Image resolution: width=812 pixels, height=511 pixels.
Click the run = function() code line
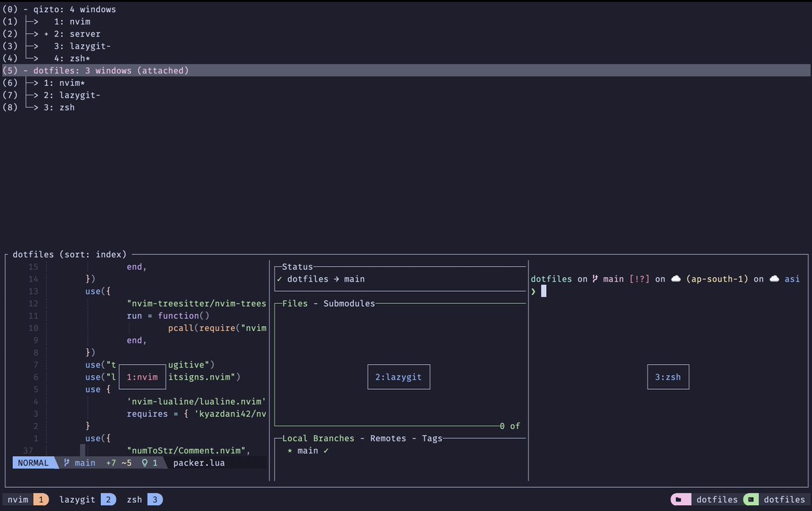168,316
